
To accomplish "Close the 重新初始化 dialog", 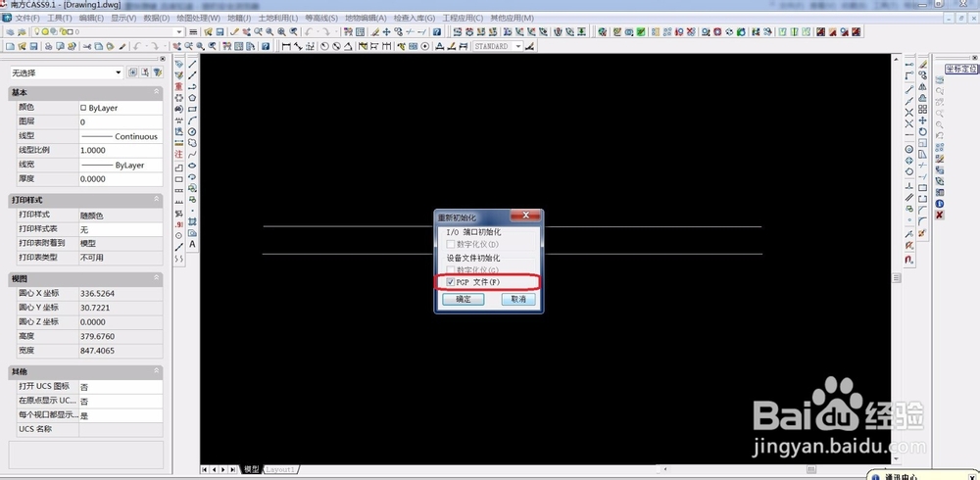I will click(525, 216).
